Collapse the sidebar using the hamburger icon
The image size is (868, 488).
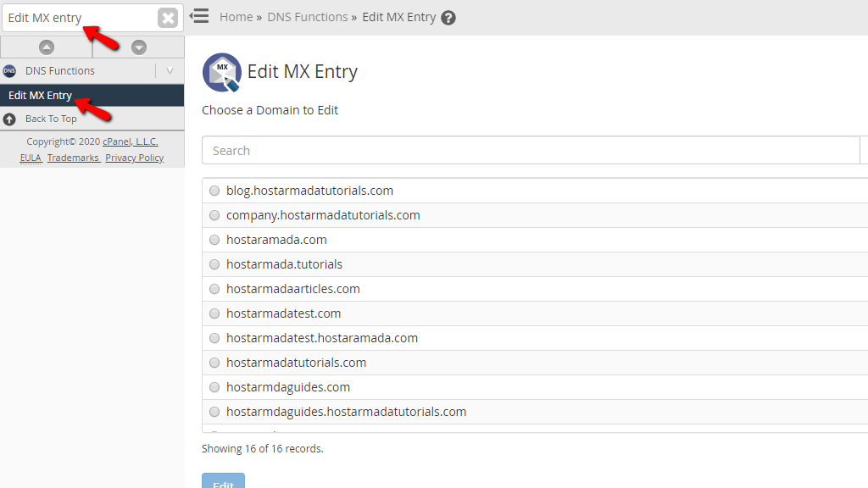tap(199, 15)
